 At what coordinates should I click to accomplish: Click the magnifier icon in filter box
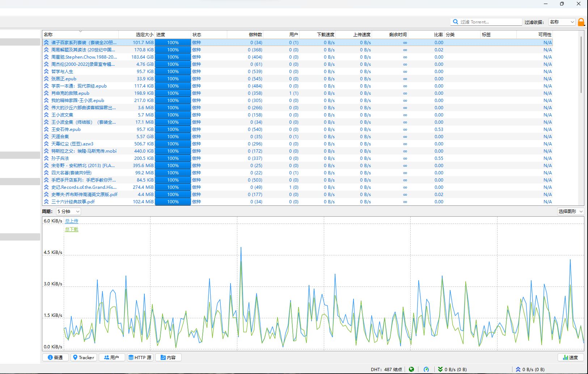click(x=455, y=22)
